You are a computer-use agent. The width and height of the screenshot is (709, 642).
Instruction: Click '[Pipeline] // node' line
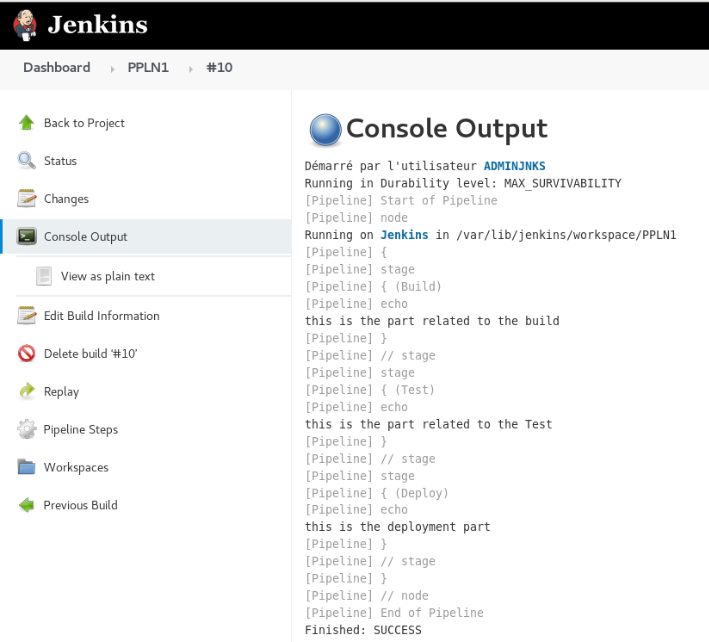(x=367, y=595)
